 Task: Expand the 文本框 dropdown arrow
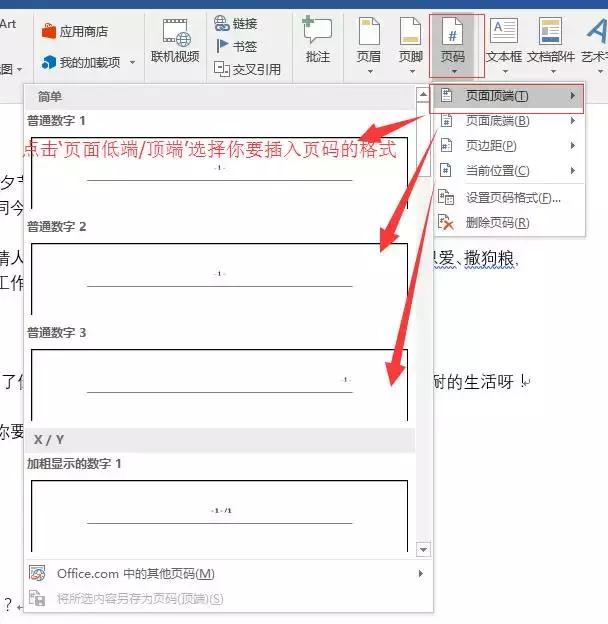click(x=505, y=72)
